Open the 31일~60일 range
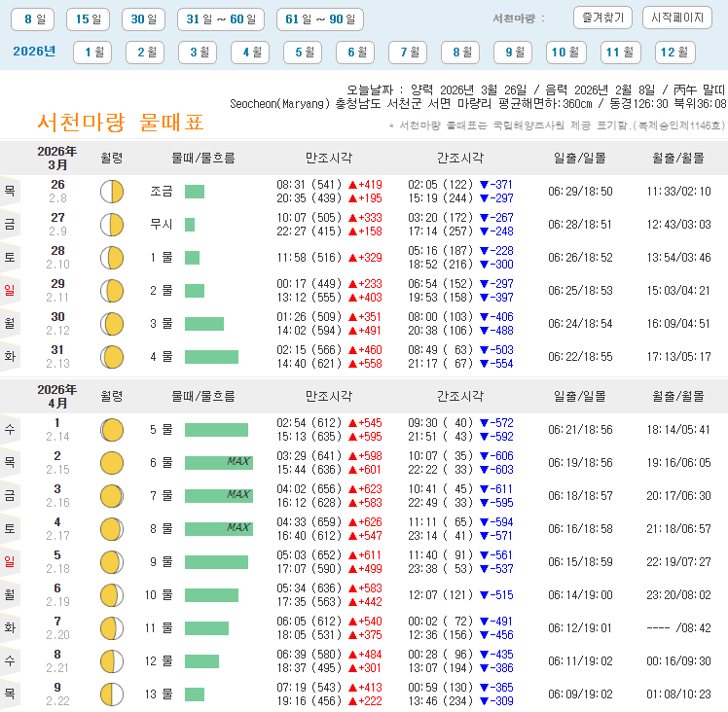Image resolution: width=728 pixels, height=712 pixels. 221,19
